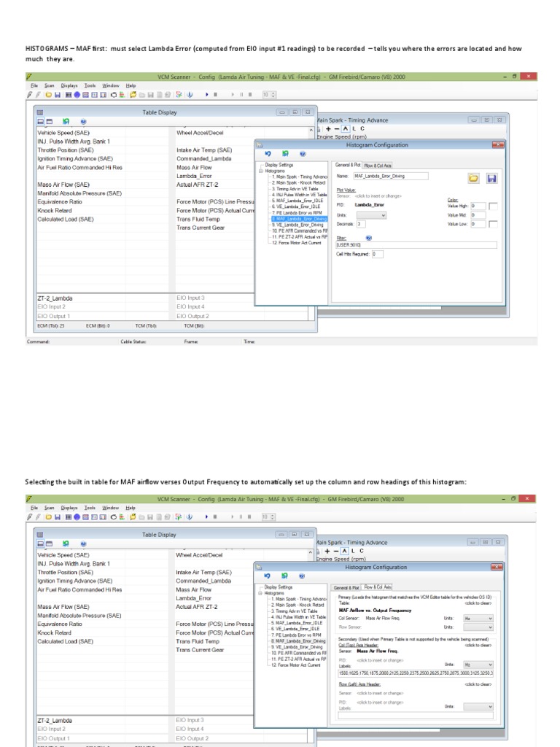The image size is (560, 747).
Task: Click the C button in second screenshot's Main Spark toolbar
Action: tap(362, 551)
